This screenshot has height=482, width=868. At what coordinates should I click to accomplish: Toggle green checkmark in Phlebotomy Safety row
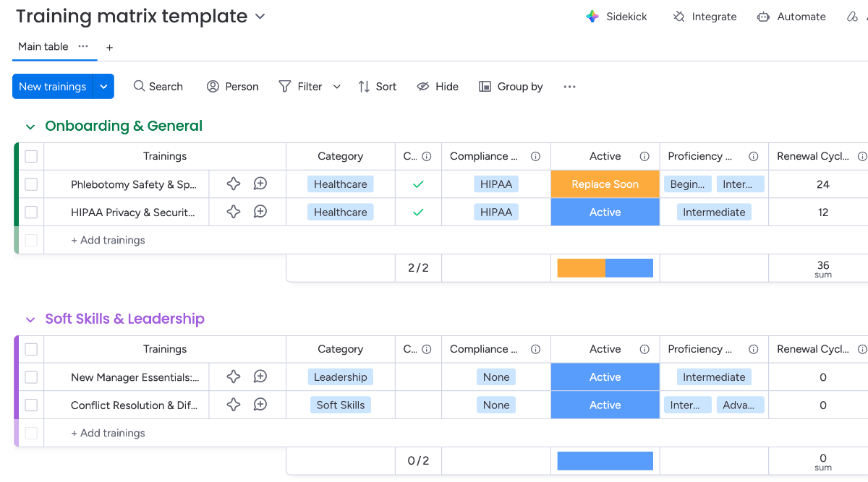(x=418, y=184)
